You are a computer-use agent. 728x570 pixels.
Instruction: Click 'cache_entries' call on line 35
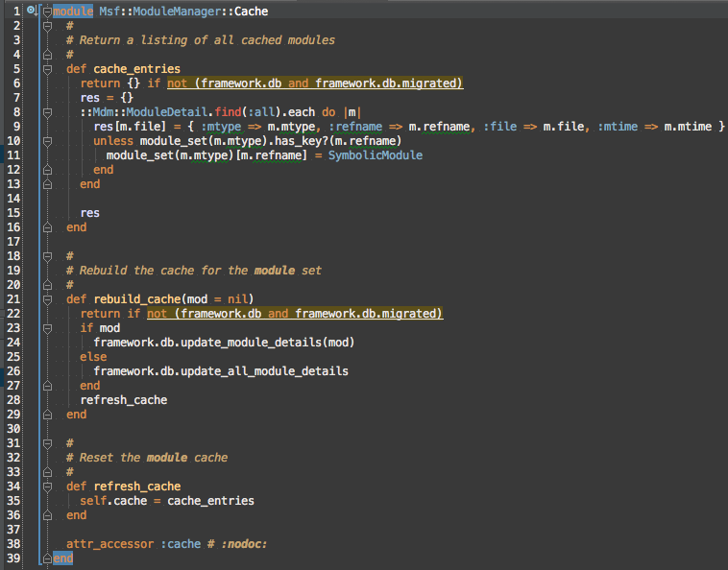point(210,501)
